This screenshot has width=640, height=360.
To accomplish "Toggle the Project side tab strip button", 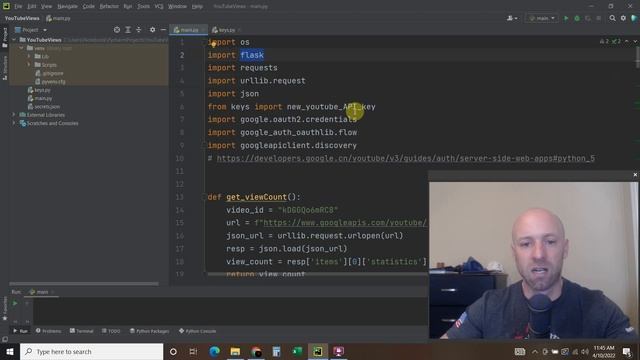I will (x=5, y=38).
